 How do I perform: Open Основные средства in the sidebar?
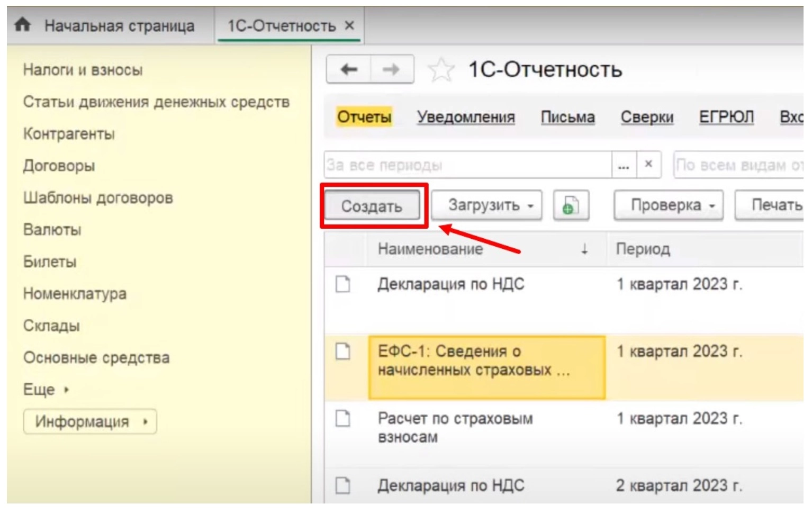pos(96,357)
